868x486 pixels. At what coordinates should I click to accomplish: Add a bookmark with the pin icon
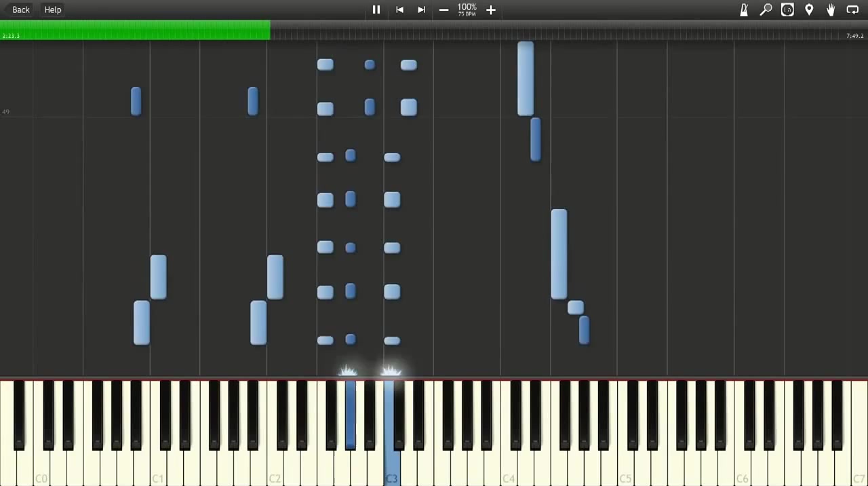(x=809, y=10)
